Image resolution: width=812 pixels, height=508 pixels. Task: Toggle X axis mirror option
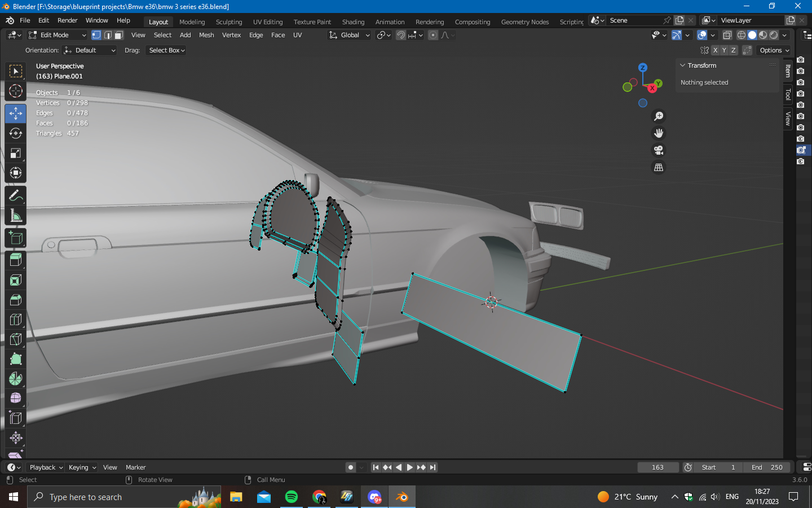[715, 50]
